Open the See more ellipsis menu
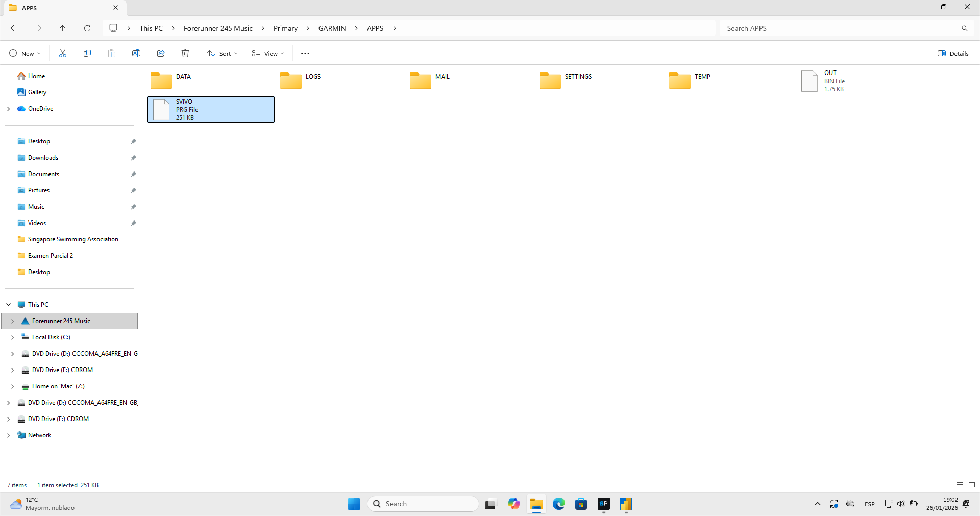The height and width of the screenshot is (516, 980). [x=305, y=53]
